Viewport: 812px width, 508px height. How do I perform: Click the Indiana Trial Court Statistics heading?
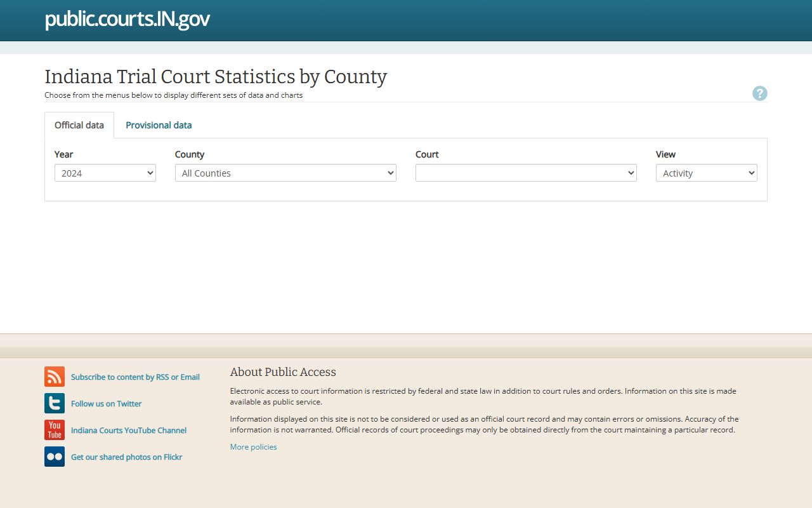pos(216,76)
